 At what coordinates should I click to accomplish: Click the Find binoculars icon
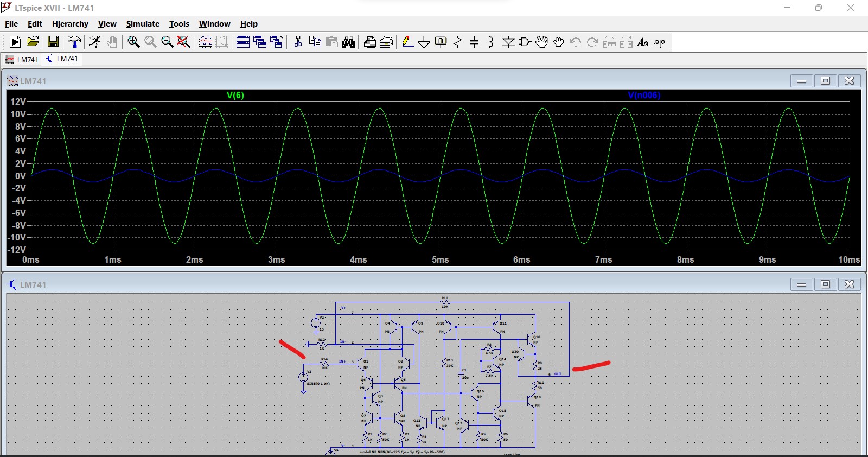(x=349, y=42)
